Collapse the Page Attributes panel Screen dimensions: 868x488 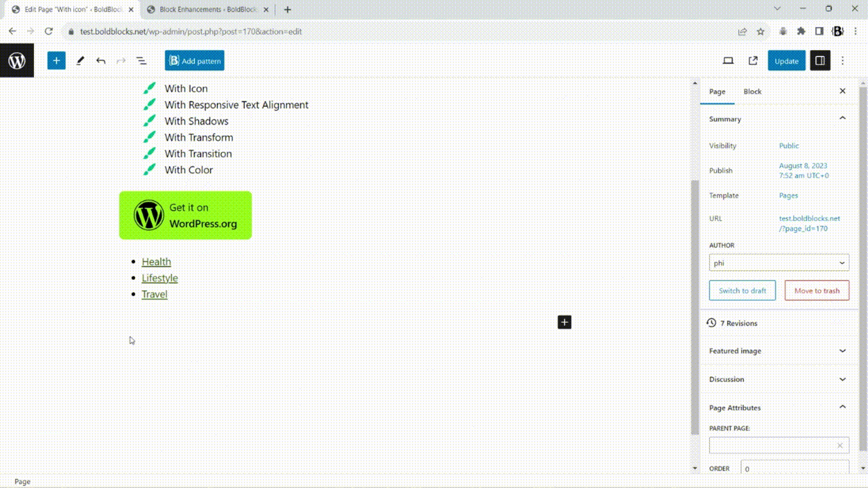[778, 407]
